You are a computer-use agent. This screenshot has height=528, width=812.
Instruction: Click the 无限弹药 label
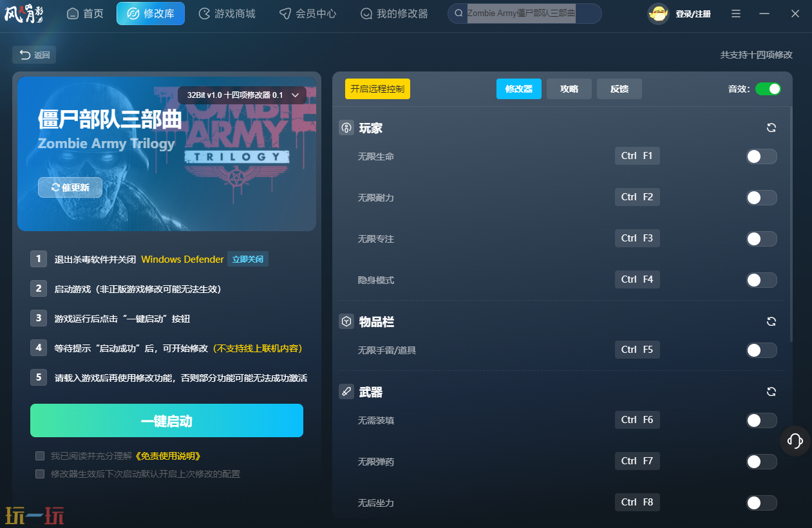click(376, 462)
